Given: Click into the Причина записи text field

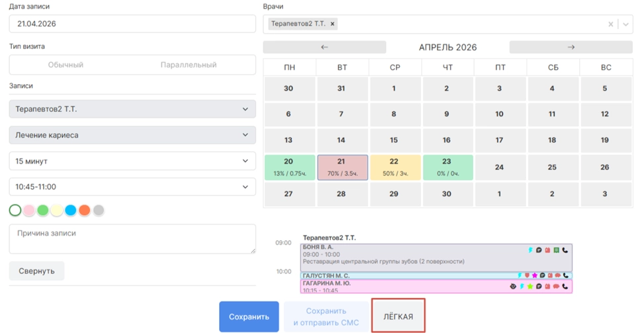Looking at the screenshot, I should [x=132, y=238].
